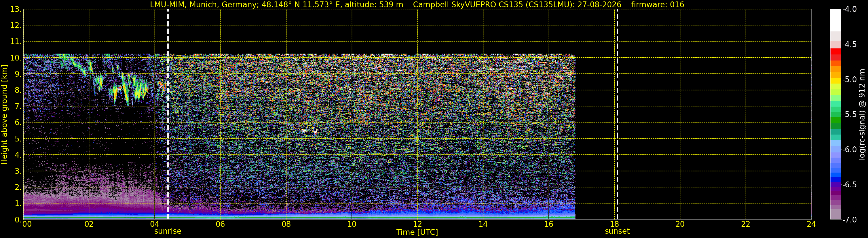Image resolution: width=868 pixels, height=238 pixels.
Task: Click the 'sunrise' label below the axis
Action: pyautogui.click(x=168, y=231)
